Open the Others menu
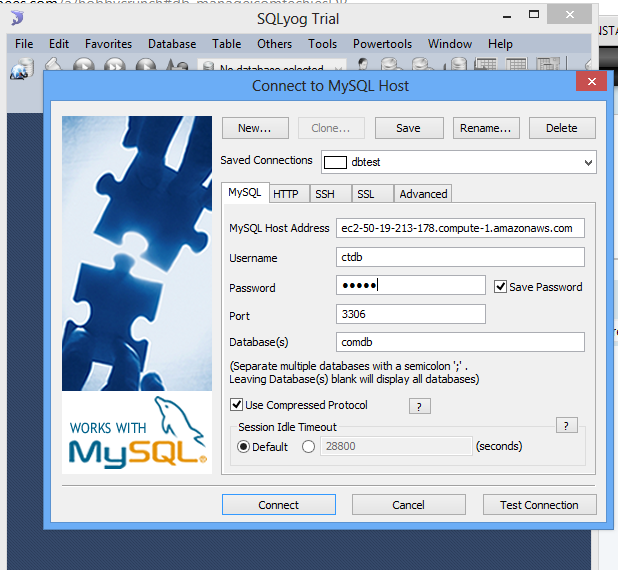This screenshot has height=570, width=618. [x=274, y=44]
